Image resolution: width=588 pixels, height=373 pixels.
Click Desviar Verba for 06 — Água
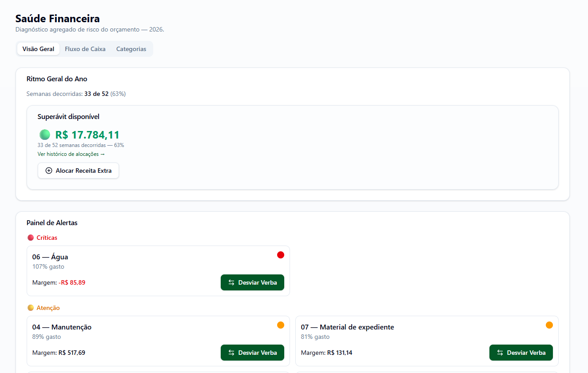coord(252,282)
